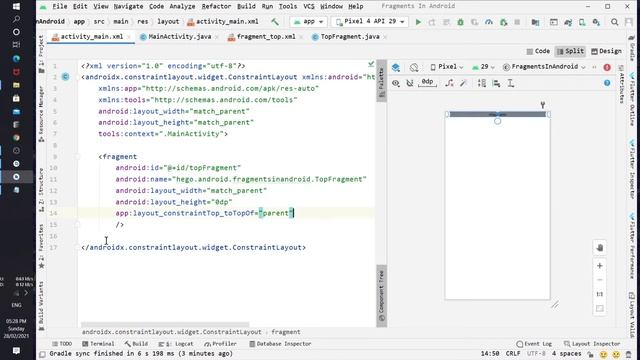Image resolution: width=640 pixels, height=360 pixels.
Task: Open the Layout Inspector
Action: point(592,344)
